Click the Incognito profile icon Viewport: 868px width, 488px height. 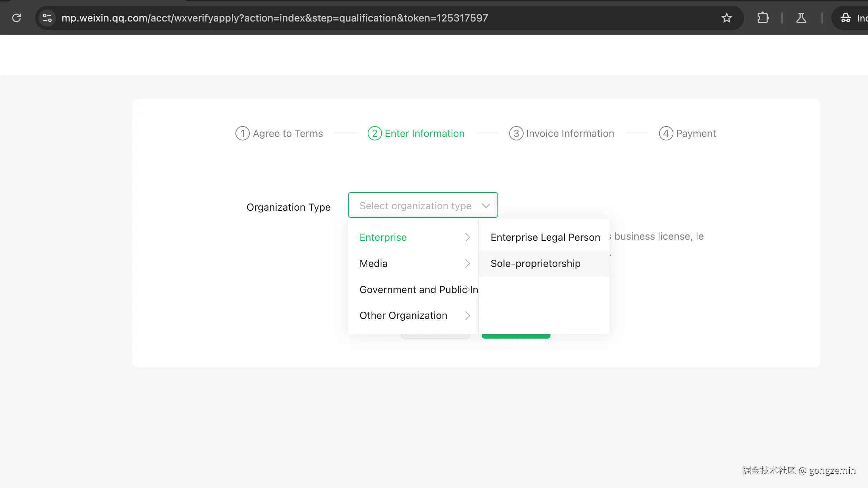846,18
